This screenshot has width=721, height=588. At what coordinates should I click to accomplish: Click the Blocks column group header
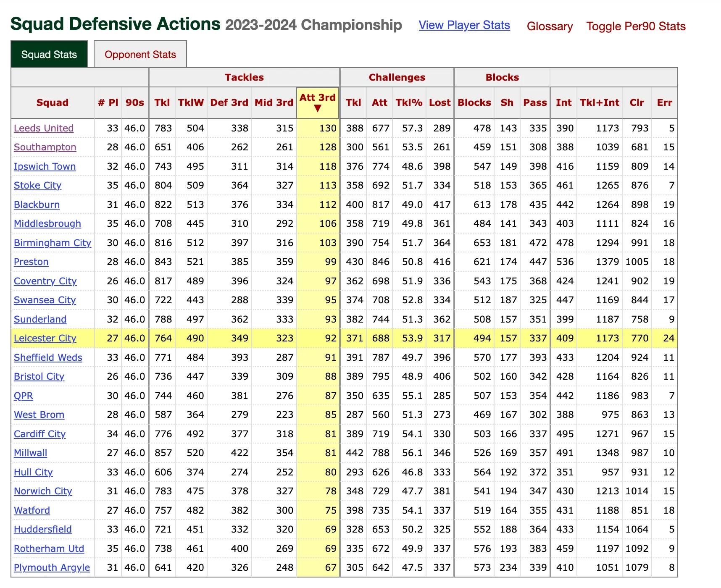(503, 77)
